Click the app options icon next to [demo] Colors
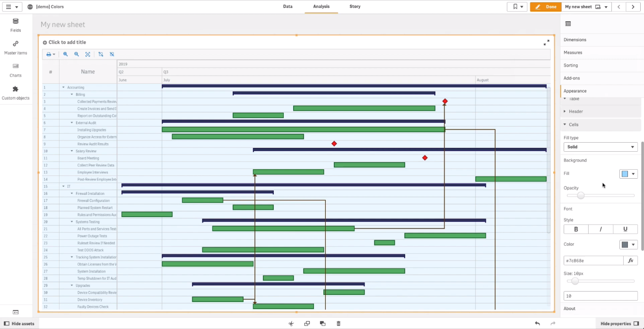The image size is (644, 329). [x=30, y=7]
